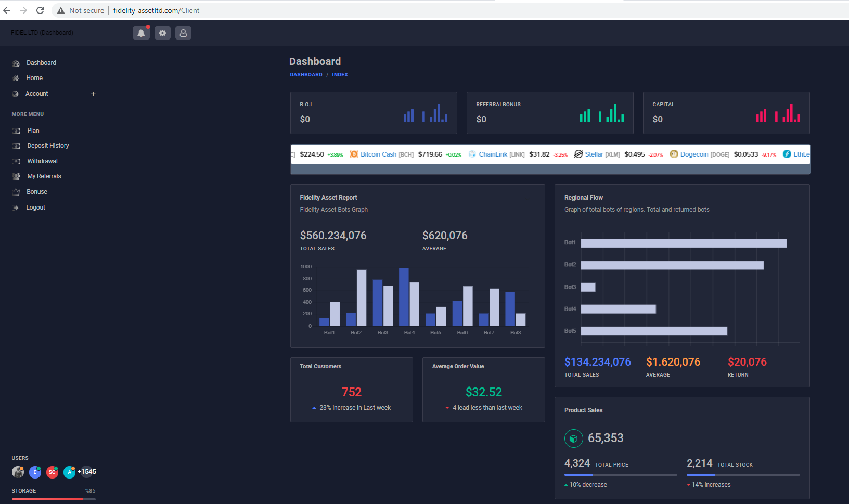Click the Deposit History sidebar icon
The height and width of the screenshot is (504, 849).
pyautogui.click(x=16, y=146)
